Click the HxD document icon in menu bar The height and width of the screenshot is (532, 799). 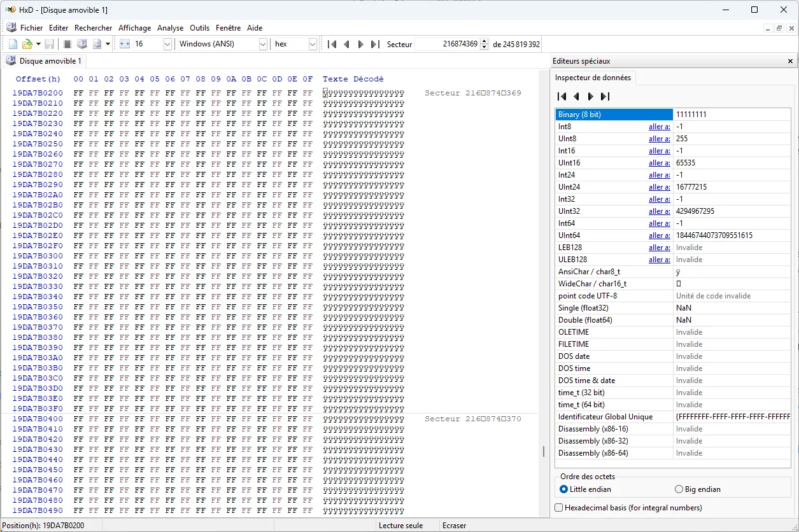[x=11, y=28]
